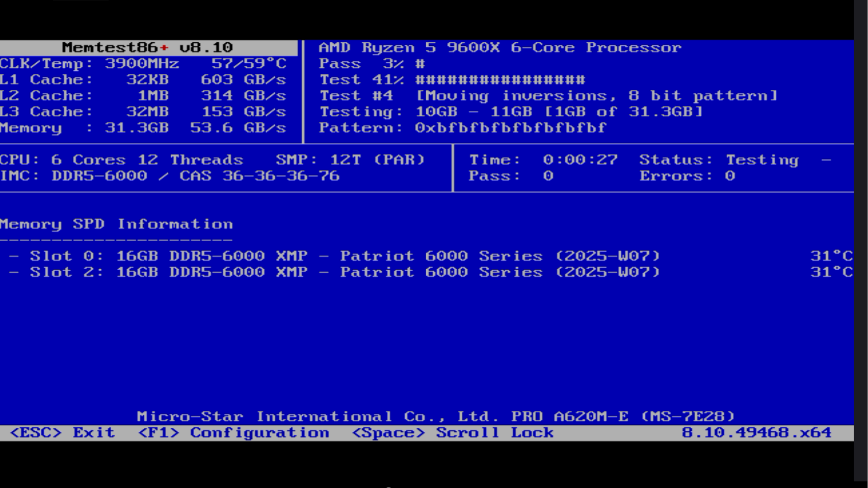Click the Test 41% progress bar
Viewport: 868px width, 488px height.
(453, 80)
